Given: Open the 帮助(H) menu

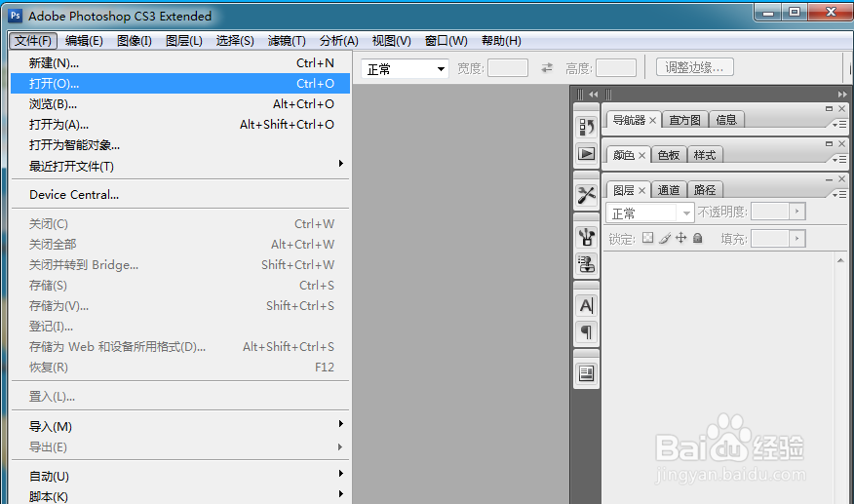Looking at the screenshot, I should coord(501,41).
